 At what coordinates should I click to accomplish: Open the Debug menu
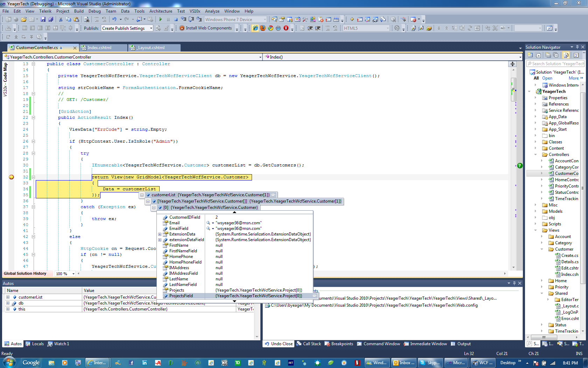94,11
